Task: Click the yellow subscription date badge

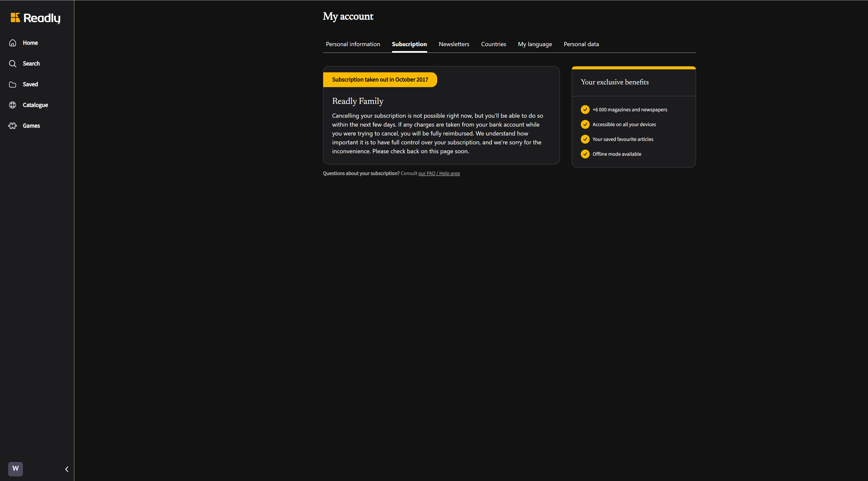Action: point(380,79)
